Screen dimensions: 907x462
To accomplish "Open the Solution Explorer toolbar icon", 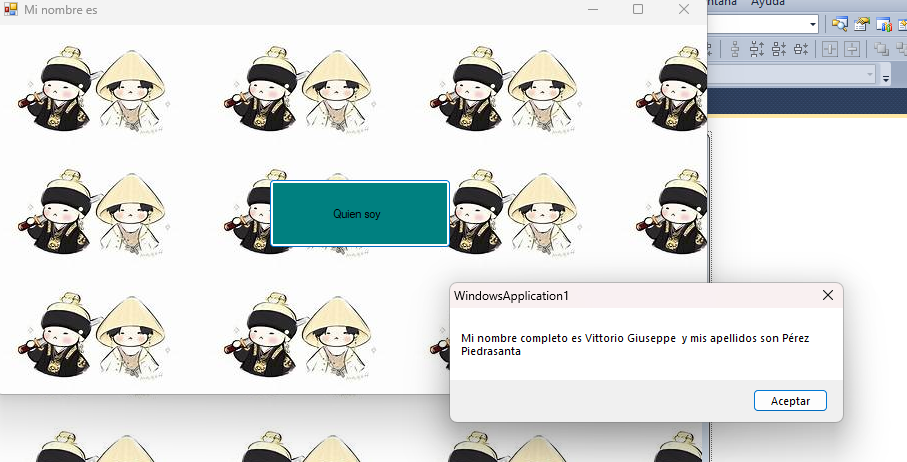I will click(x=839, y=24).
